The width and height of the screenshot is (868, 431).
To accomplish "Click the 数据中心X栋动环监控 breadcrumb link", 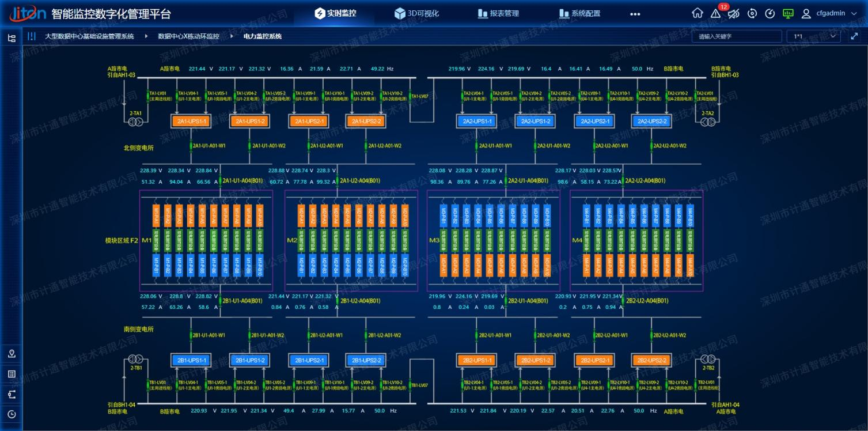I will pos(188,36).
